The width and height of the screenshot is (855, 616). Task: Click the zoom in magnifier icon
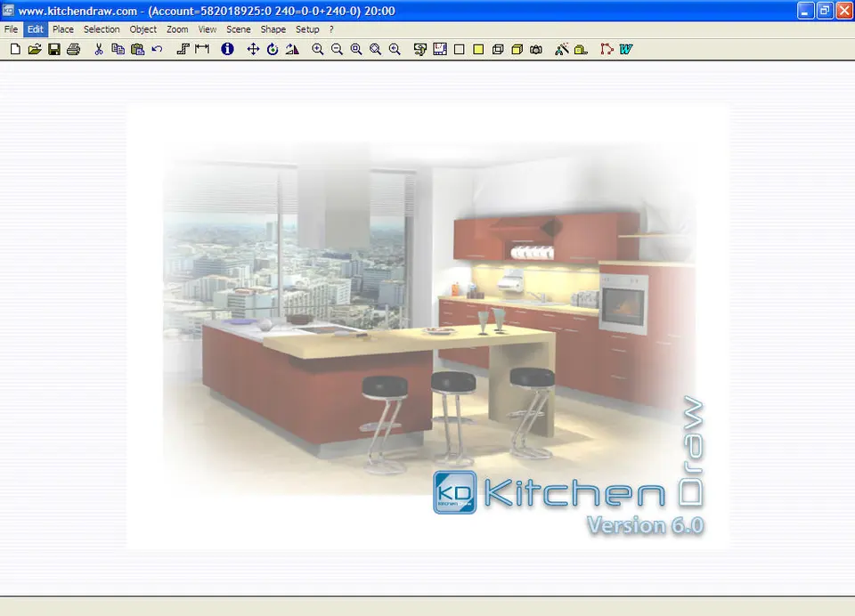pos(317,50)
